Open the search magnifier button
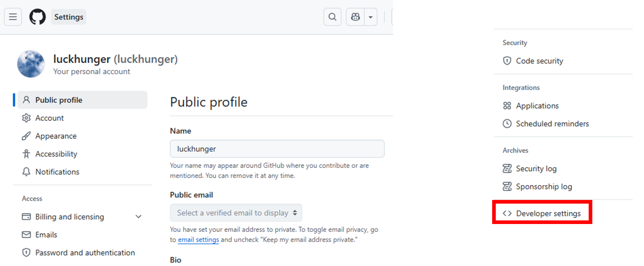Viewport: 644px width, 266px height. 332,17
